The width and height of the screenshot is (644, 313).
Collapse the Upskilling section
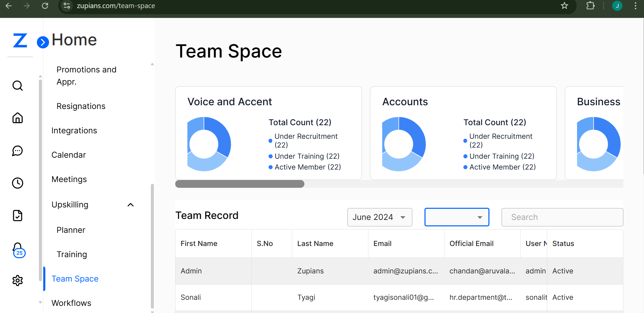(x=131, y=205)
